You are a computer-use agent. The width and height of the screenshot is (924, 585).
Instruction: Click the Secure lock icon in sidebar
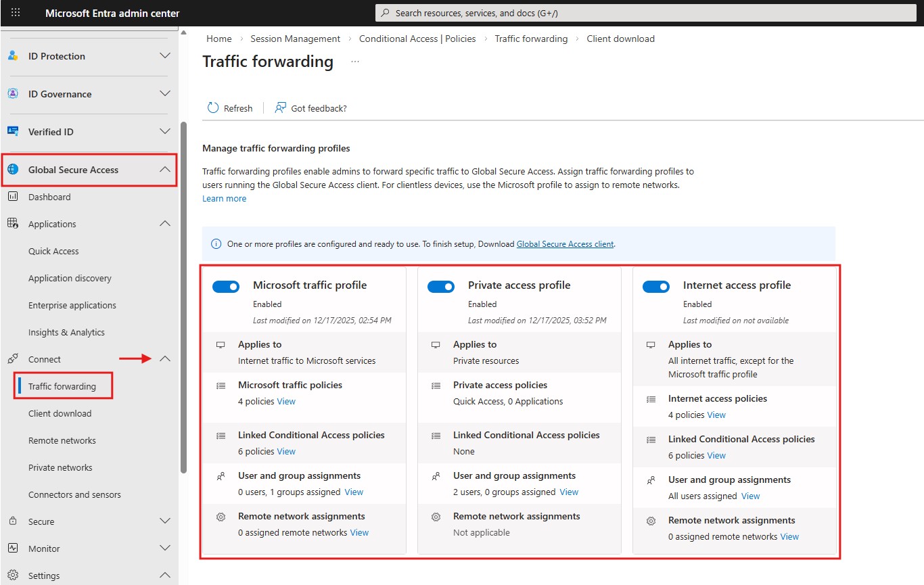coord(13,521)
